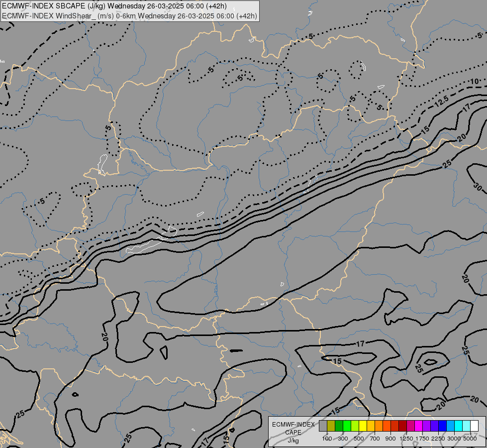
Task: Click the SBCAPE title line
Action: coord(114,6)
